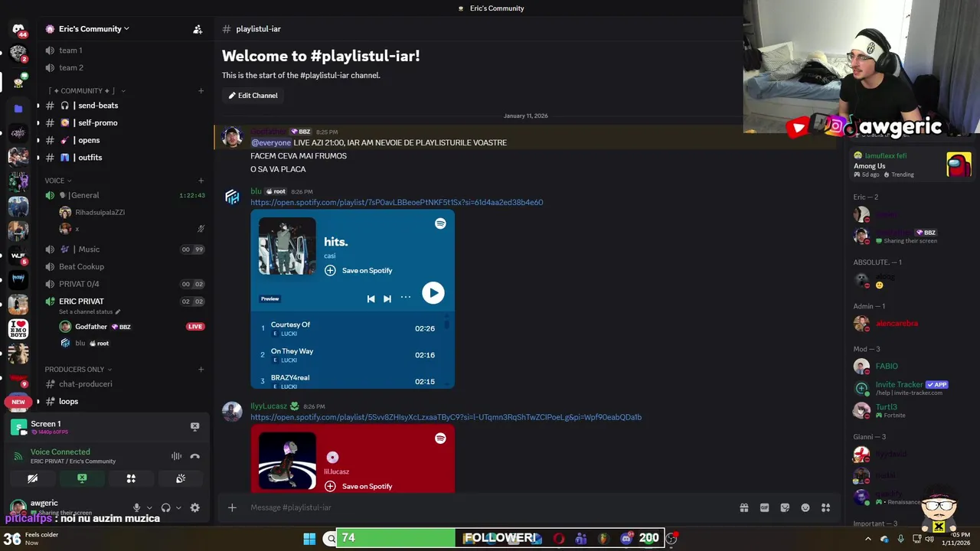The width and height of the screenshot is (980, 551).
Task: Open the attachment plus button
Action: click(232, 507)
